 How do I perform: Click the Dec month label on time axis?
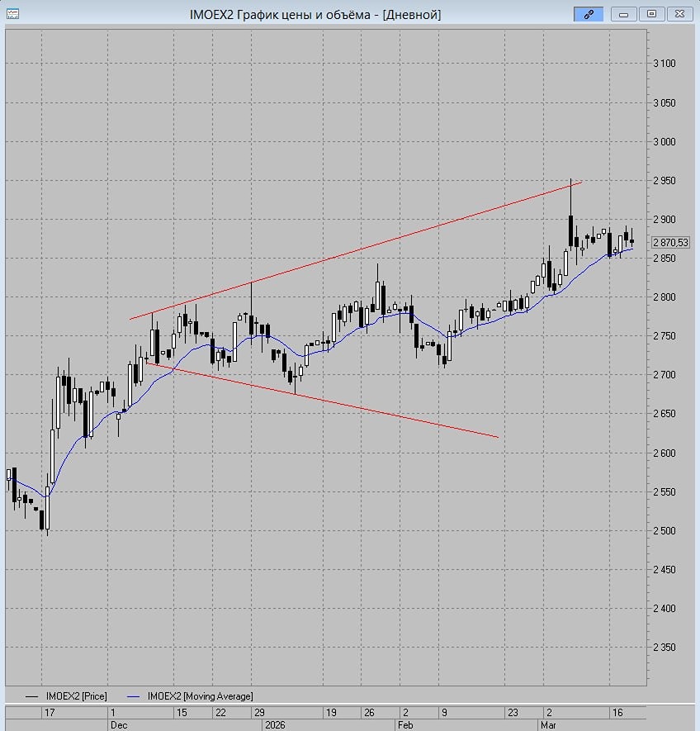[119, 725]
